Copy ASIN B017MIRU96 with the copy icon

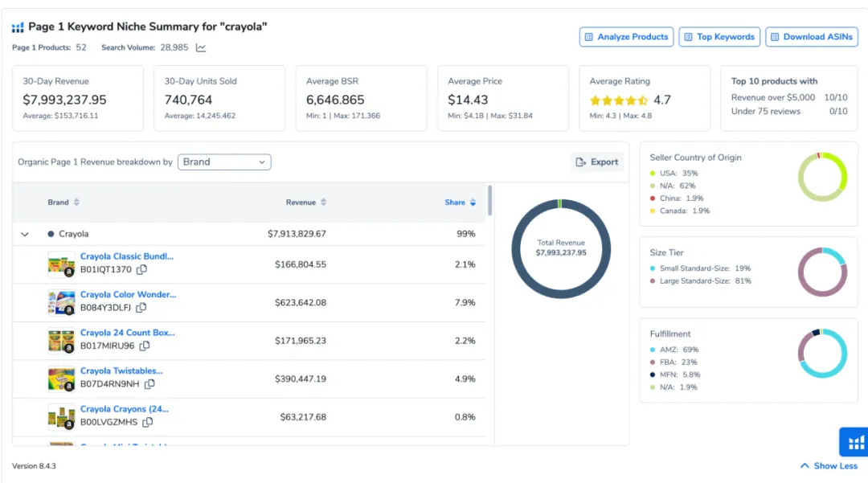[145, 346]
